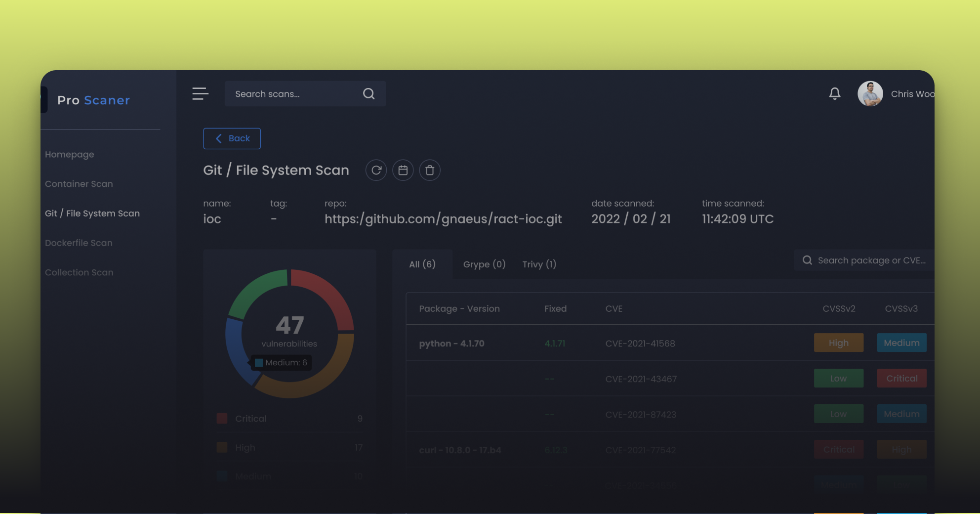Viewport: 980px width, 514px height.
Task: Select Git / File System Scan sidebar item
Action: click(x=92, y=214)
